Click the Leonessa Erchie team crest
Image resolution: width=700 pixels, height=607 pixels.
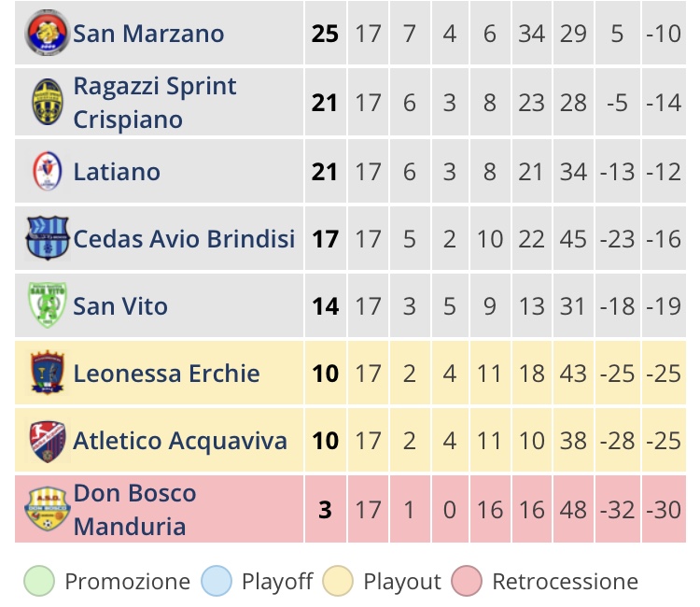[48, 373]
